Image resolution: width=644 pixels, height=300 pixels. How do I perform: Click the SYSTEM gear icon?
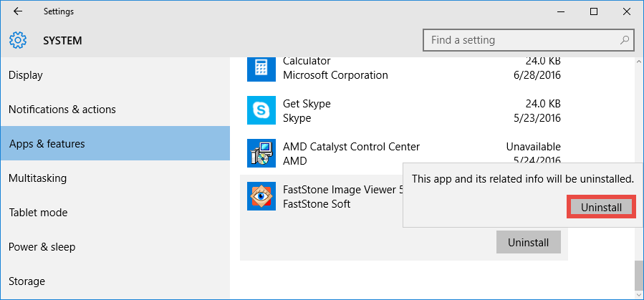coord(18,41)
